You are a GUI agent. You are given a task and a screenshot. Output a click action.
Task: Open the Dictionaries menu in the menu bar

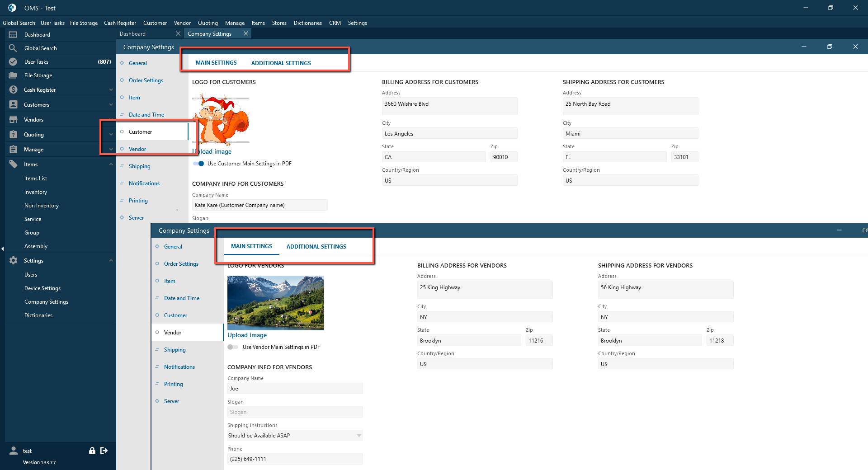(308, 23)
